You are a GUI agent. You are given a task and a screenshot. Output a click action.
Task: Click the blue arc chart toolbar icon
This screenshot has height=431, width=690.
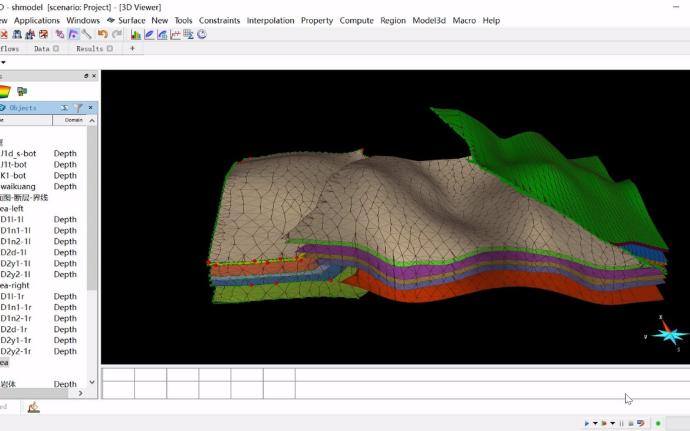[x=162, y=34]
